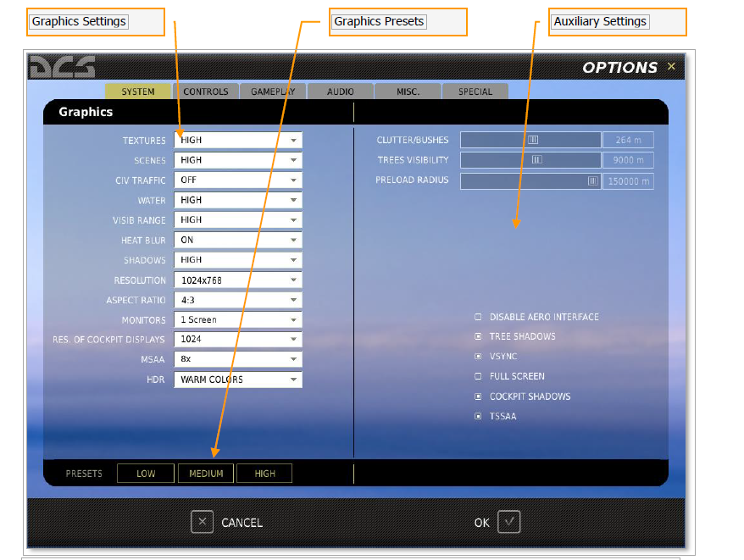
Task: Open the WATER quality dropdown
Action: pos(238,200)
